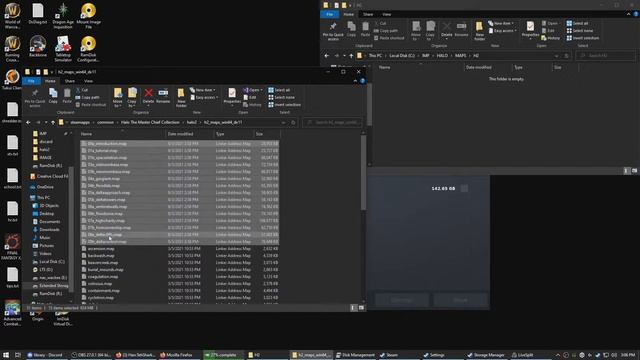Click Invert selection in the H2 window ribbon
Screen dimensions: 640x360
point(583,38)
